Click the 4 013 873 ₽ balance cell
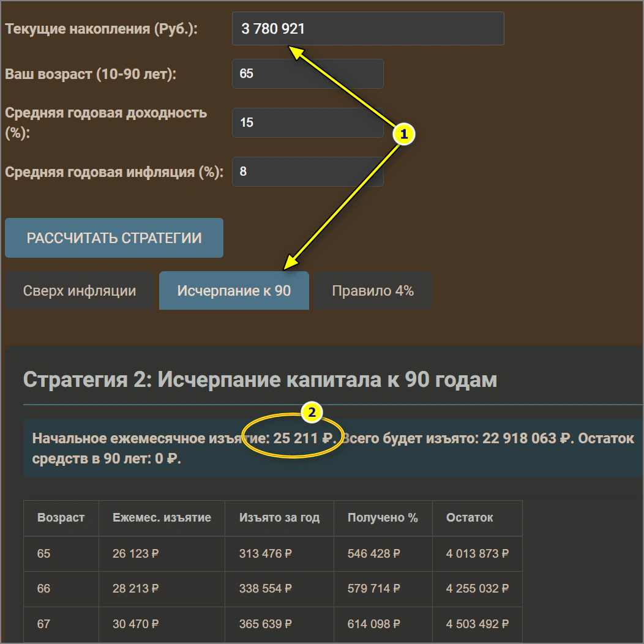 pyautogui.click(x=477, y=553)
